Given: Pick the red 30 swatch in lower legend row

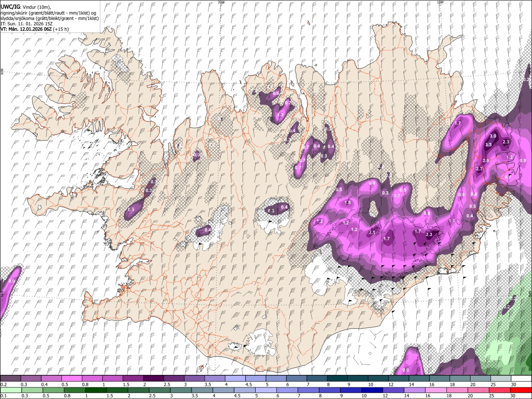Looking at the screenshot, I should click(521, 390).
